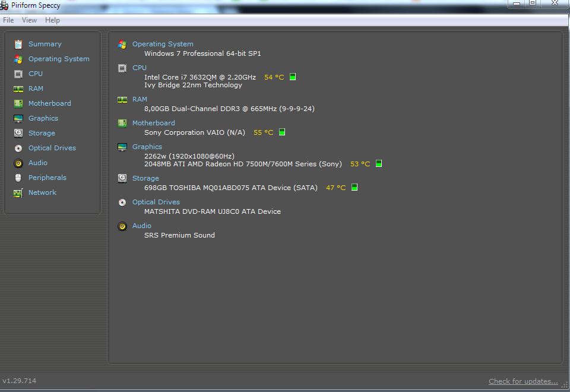Click the Graphics monitor icon in sidebar
Screen dimensions: 570x392
pyautogui.click(x=18, y=119)
